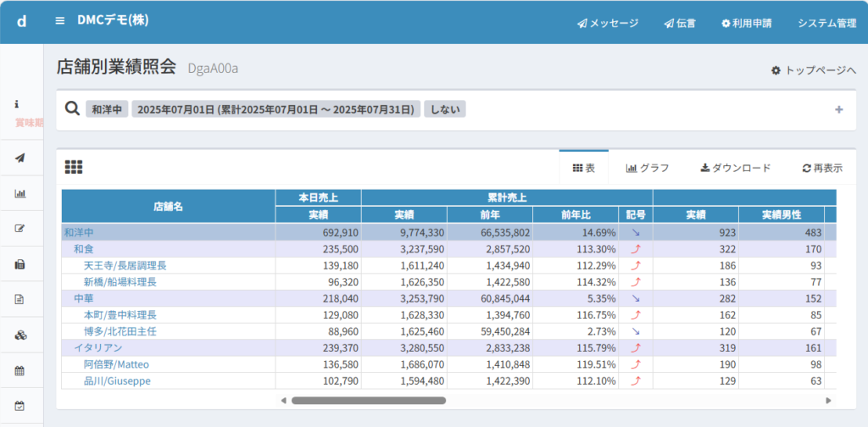Image resolution: width=868 pixels, height=427 pixels.
Task: Open メッセージ in the top bar
Action: tap(608, 23)
